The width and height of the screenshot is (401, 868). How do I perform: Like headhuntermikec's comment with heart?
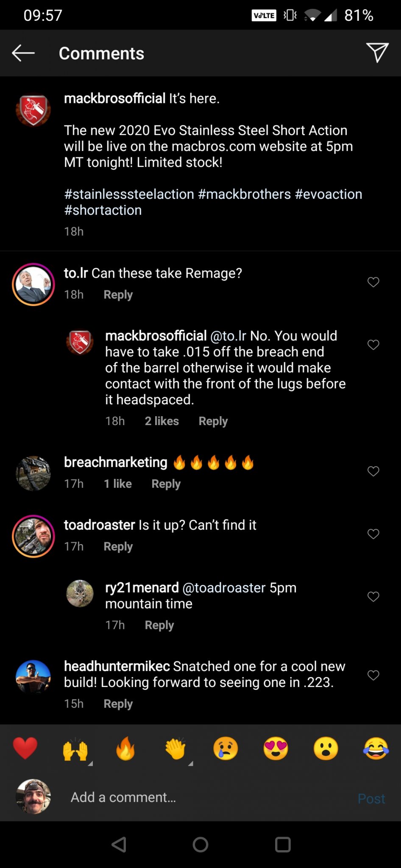pos(373,675)
